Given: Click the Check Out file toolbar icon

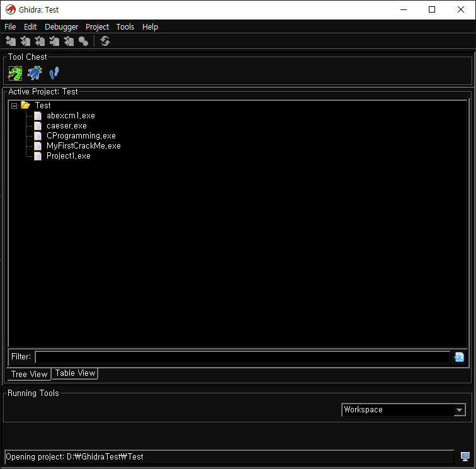Looking at the screenshot, I should 25,41.
